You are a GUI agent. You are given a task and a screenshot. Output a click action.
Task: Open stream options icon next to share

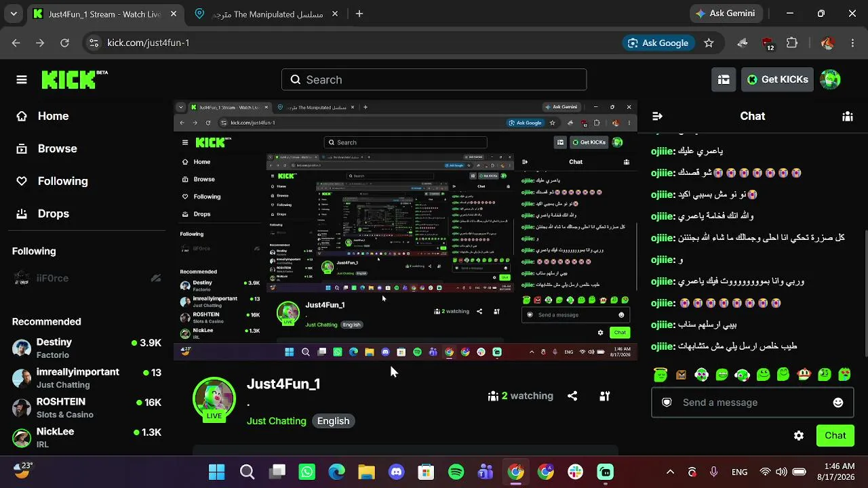pyautogui.click(x=605, y=396)
